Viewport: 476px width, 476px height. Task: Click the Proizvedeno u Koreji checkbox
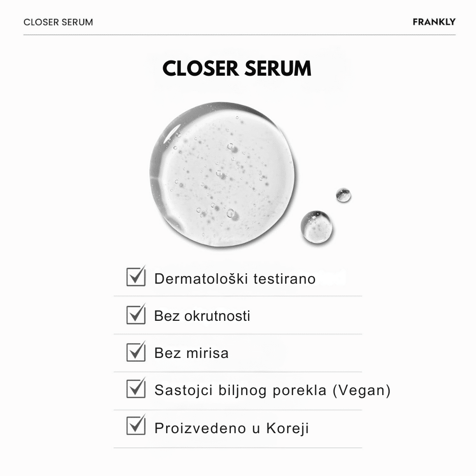tap(136, 426)
